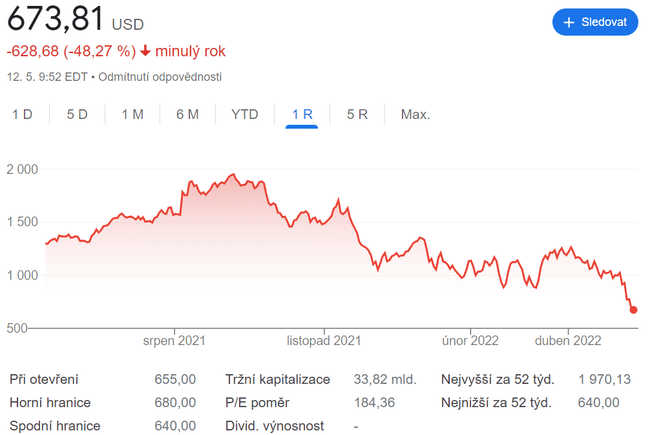Screen dimensions: 650x435
Task: Click the Sledovat follow button
Action: pos(595,21)
